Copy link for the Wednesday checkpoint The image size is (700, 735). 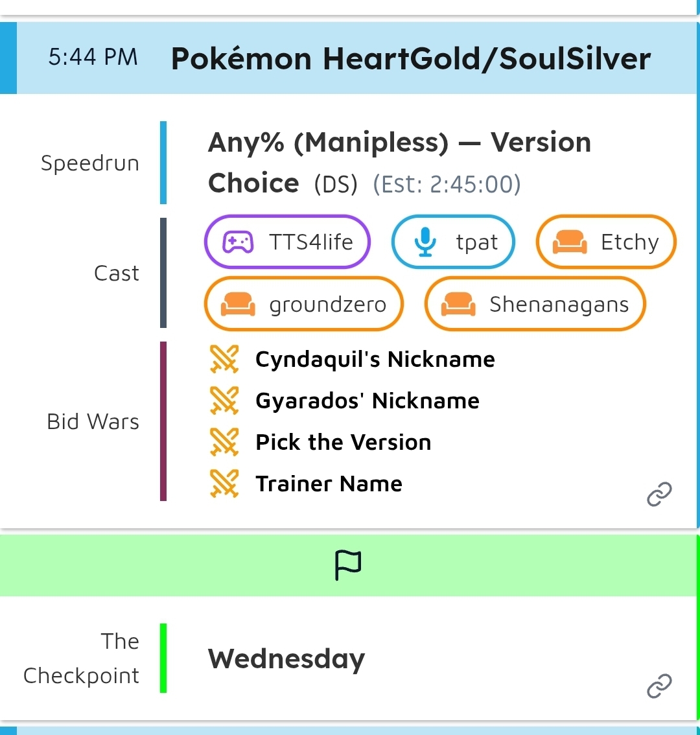point(659,686)
